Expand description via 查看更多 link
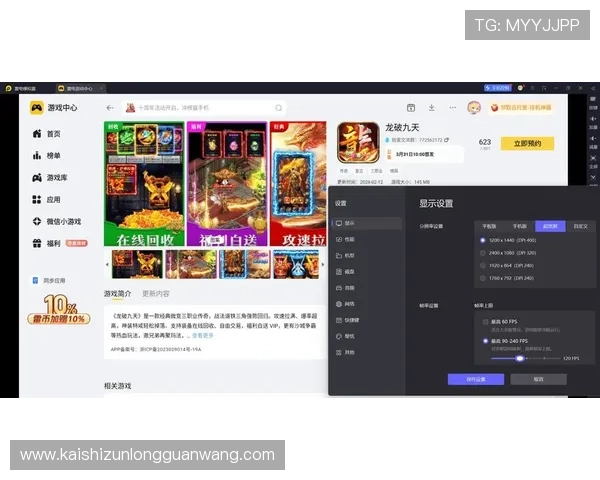Screen dimensions: 600x480 click(x=202, y=335)
